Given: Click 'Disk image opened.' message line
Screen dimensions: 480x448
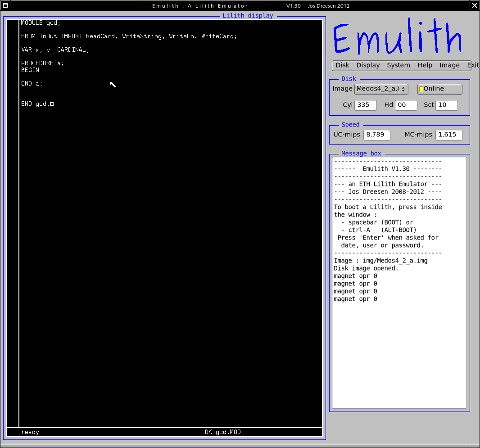Looking at the screenshot, I should click(366, 268).
